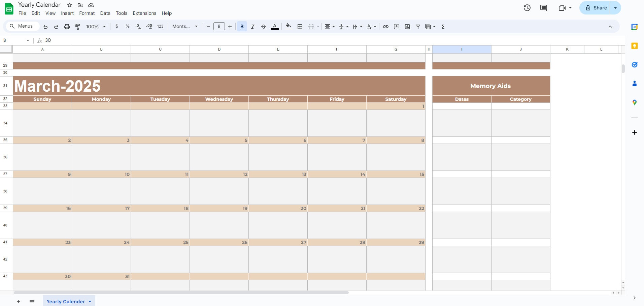Click the Merge cells icon
The width and height of the screenshot is (644, 306).
311,27
